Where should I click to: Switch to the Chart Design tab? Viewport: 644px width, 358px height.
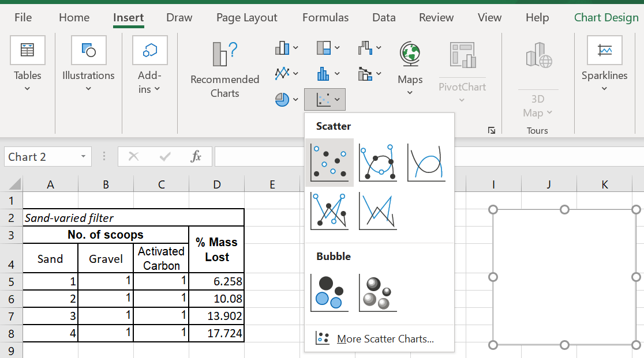pyautogui.click(x=606, y=18)
